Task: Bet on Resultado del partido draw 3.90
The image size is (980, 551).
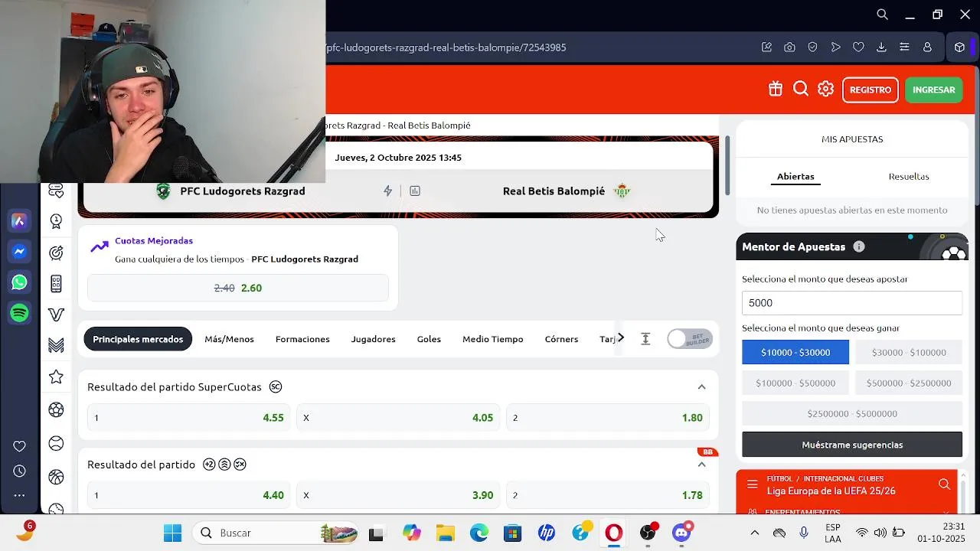Action: point(398,495)
